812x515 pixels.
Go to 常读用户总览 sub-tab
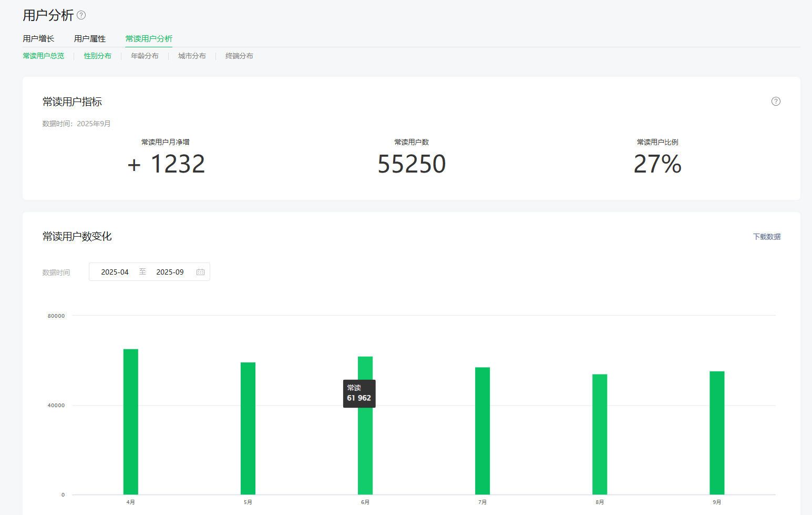pos(44,56)
